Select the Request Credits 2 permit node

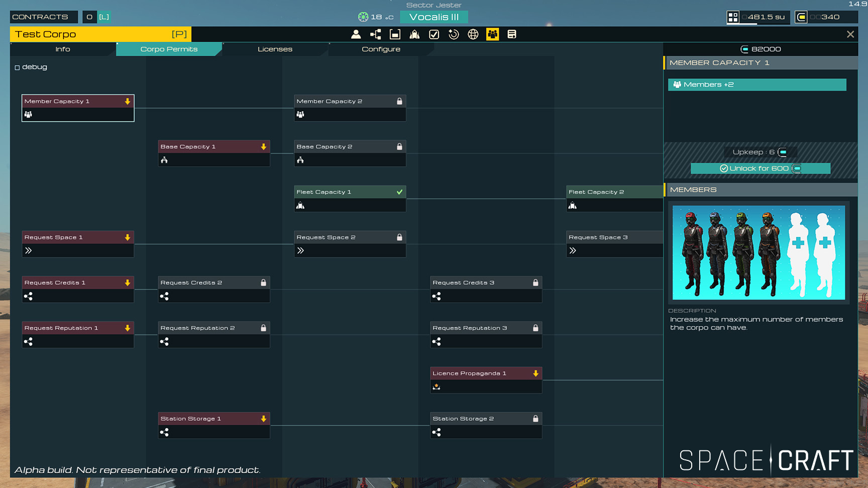click(214, 289)
